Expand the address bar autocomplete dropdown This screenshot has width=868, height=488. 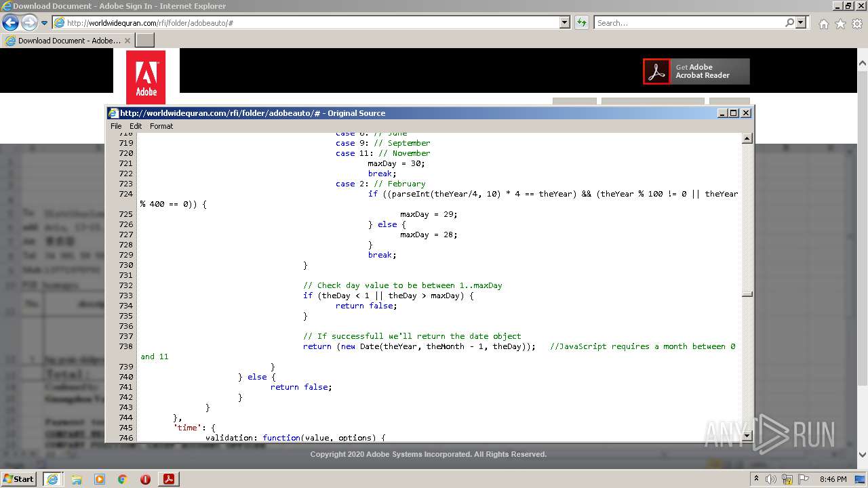coord(565,23)
